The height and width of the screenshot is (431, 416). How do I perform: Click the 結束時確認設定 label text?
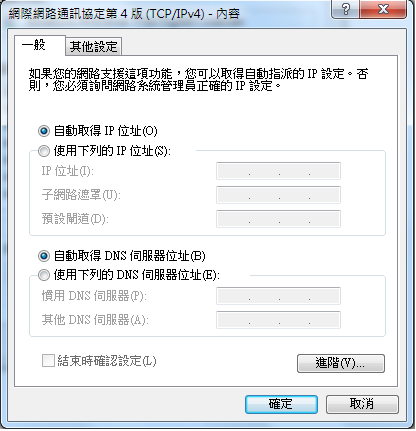click(x=107, y=361)
